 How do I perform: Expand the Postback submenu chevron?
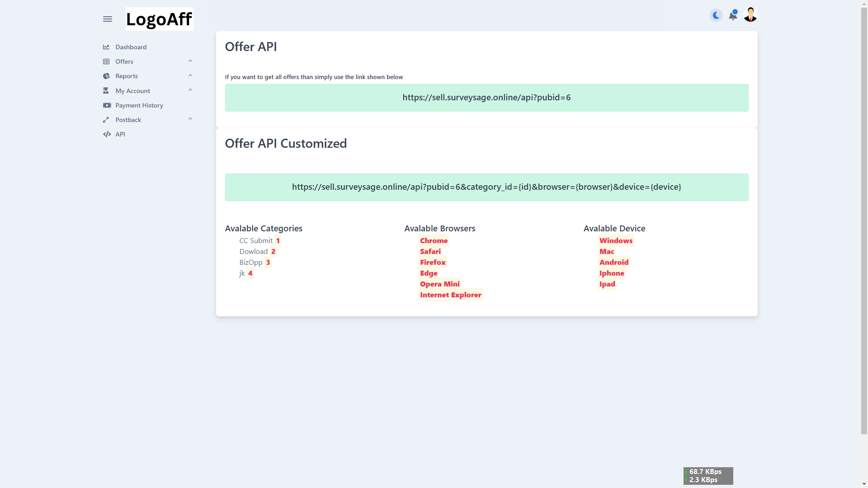tap(190, 119)
